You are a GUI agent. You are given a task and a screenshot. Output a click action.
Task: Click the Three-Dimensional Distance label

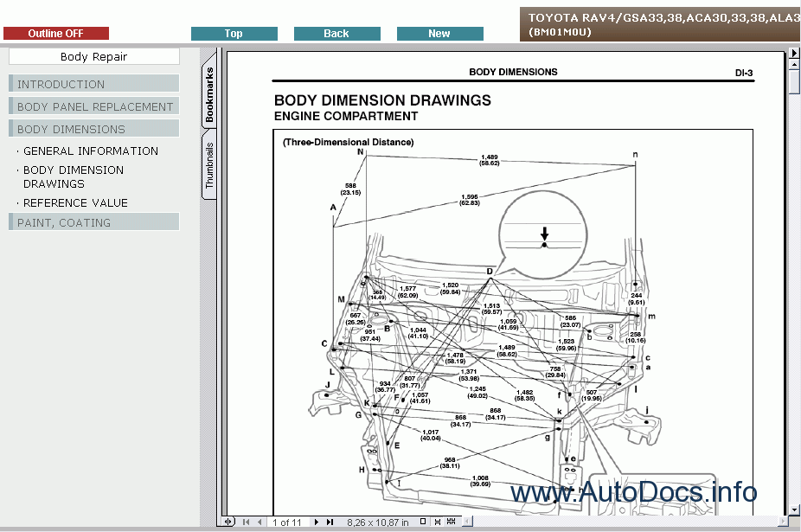pyautogui.click(x=349, y=142)
